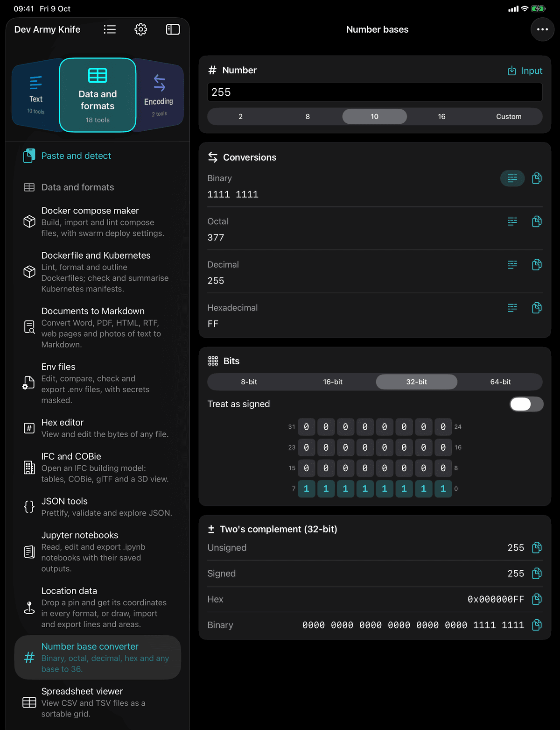
Task: Tap the battery indicator in status bar
Action: (x=538, y=9)
